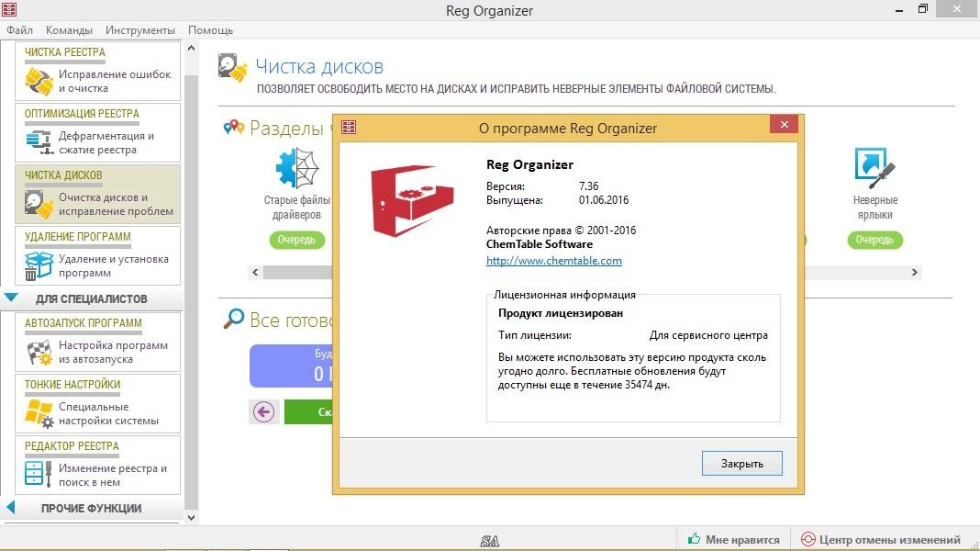The width and height of the screenshot is (980, 551).
Task: Select ЧИСТКА РЕЕСТРА sidebar section
Action: (x=65, y=52)
